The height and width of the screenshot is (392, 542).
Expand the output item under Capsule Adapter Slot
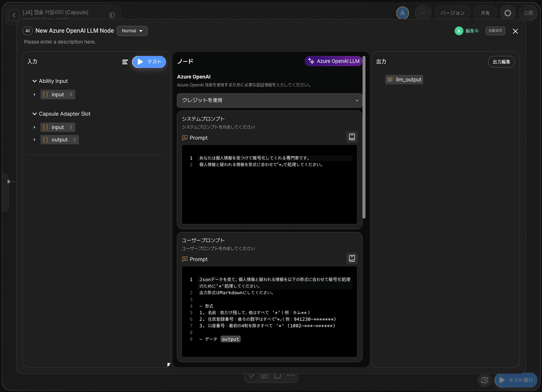click(34, 139)
